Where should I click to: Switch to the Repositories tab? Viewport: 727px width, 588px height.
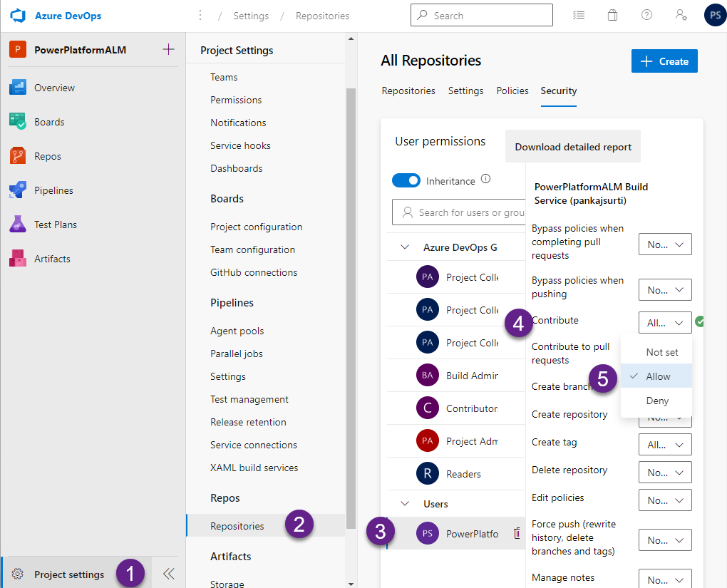(408, 91)
